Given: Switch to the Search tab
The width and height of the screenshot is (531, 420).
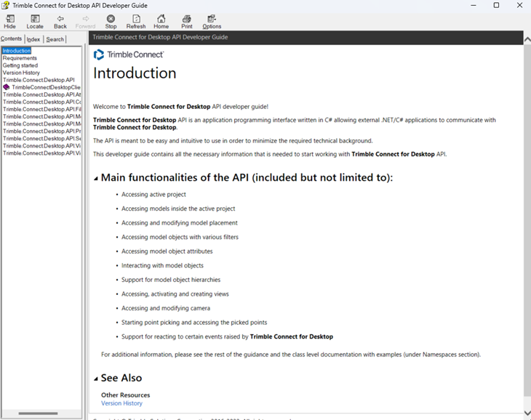Looking at the screenshot, I should [x=55, y=39].
